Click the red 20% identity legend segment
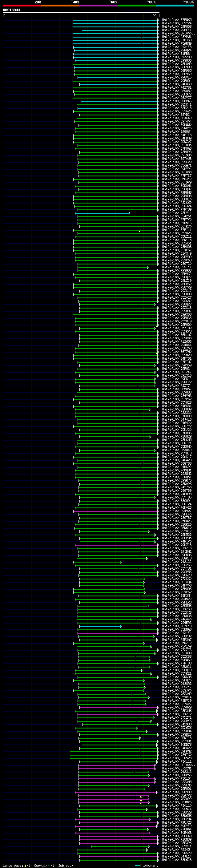Viewport: 197px width, 868px height. (22, 6)
